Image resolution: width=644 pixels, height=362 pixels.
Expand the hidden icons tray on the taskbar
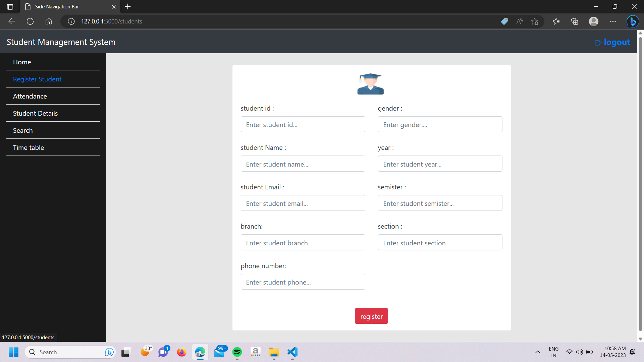[537, 352]
